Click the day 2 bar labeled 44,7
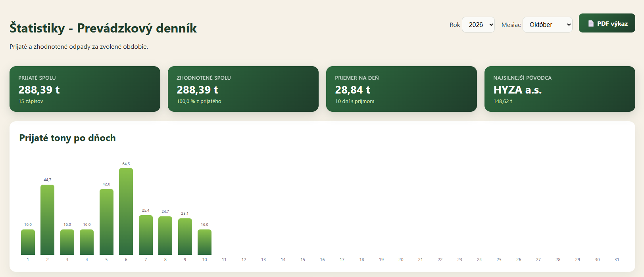The image size is (644, 277). [48, 220]
